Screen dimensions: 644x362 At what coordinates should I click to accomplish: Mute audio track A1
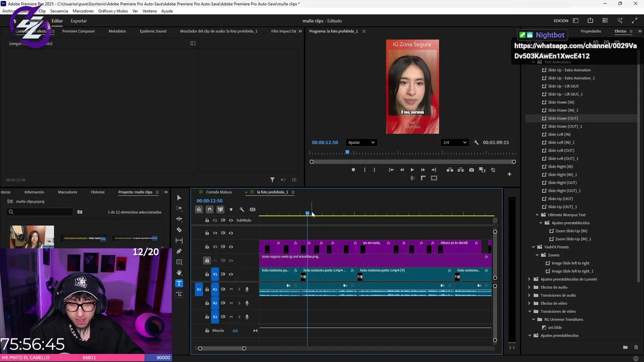(x=231, y=290)
